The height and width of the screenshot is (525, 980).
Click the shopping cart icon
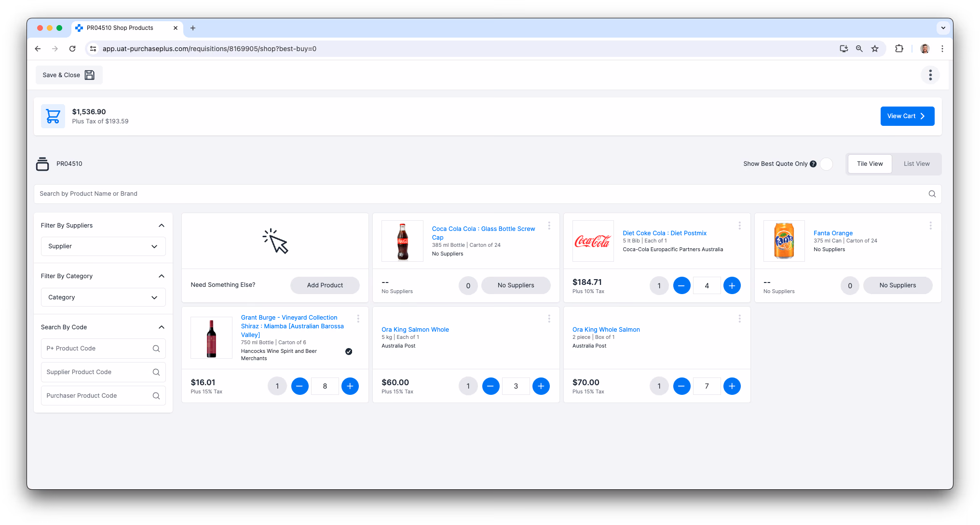[53, 116]
